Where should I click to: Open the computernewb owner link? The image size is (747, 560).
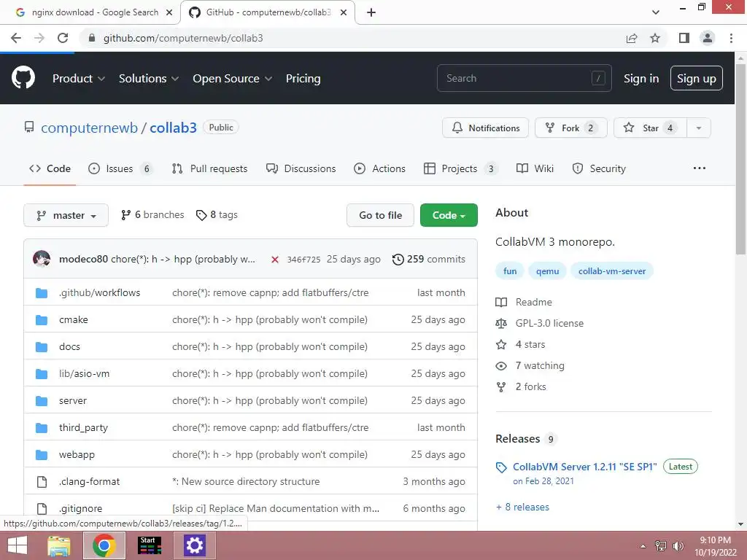(x=89, y=128)
